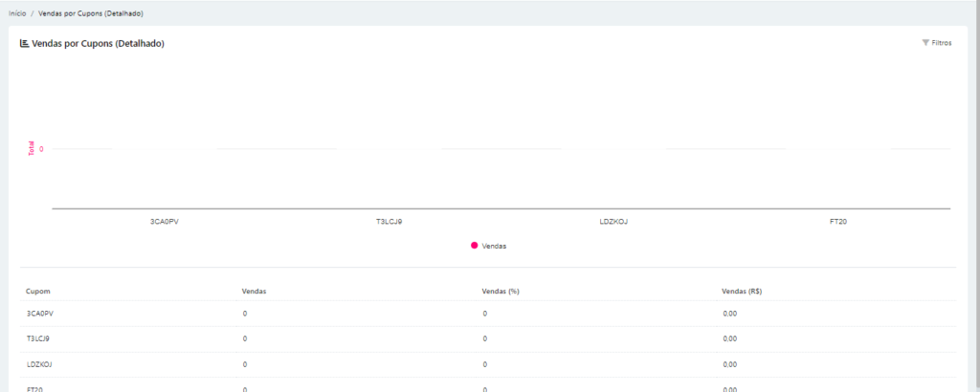This screenshot has width=980, height=392.
Task: Go to the Início breadcrumb link
Action: point(17,14)
